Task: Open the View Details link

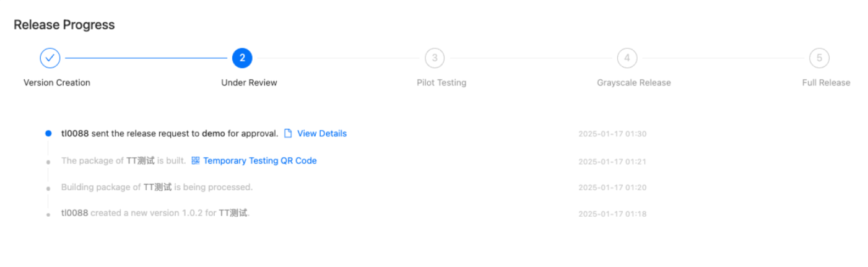Action: (x=322, y=134)
